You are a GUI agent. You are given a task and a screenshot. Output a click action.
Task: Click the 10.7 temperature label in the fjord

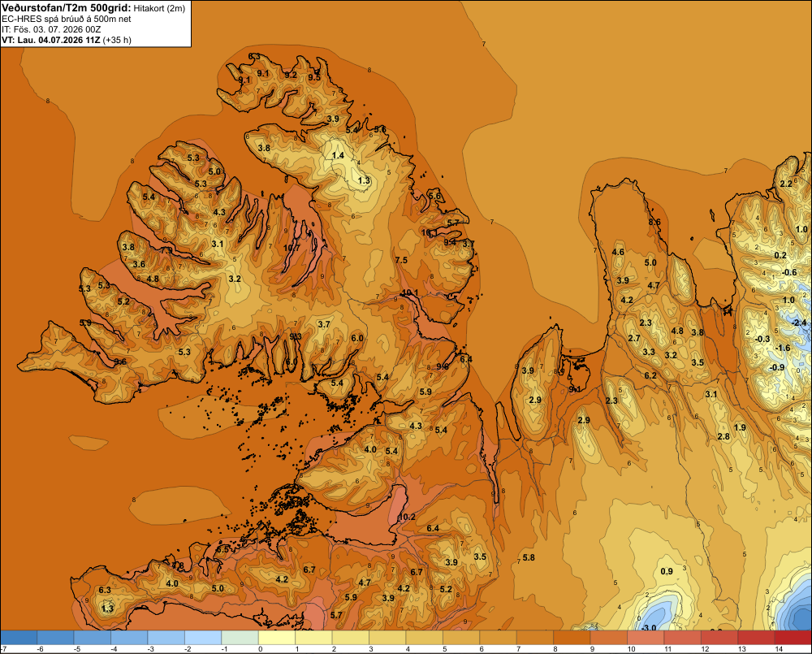tap(292, 248)
